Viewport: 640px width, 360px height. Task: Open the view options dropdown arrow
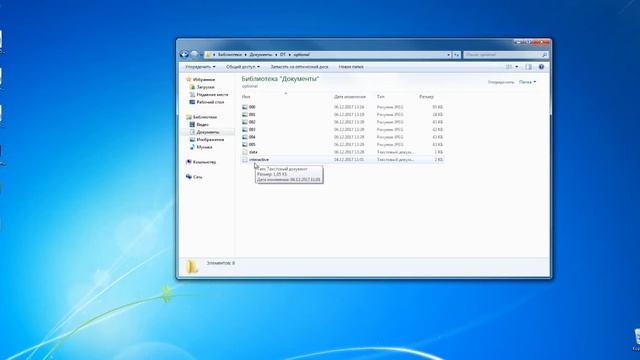517,67
